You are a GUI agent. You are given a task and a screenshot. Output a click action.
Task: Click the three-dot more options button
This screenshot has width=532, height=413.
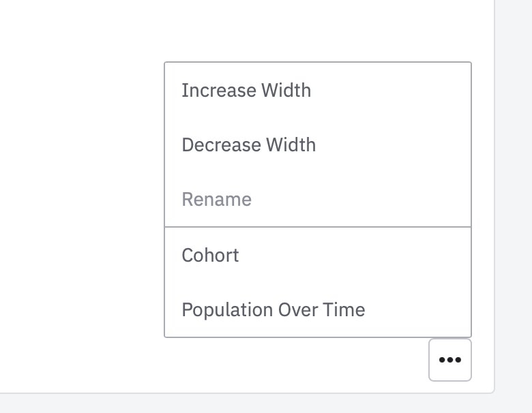[x=450, y=360]
